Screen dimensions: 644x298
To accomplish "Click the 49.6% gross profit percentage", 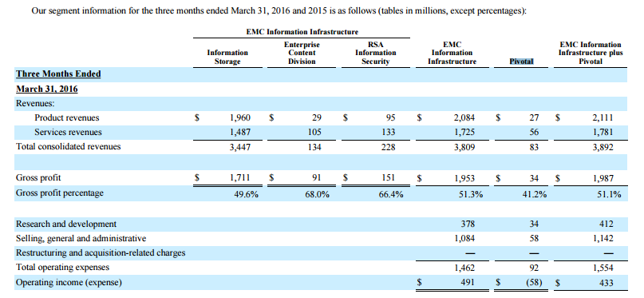I will [246, 194].
